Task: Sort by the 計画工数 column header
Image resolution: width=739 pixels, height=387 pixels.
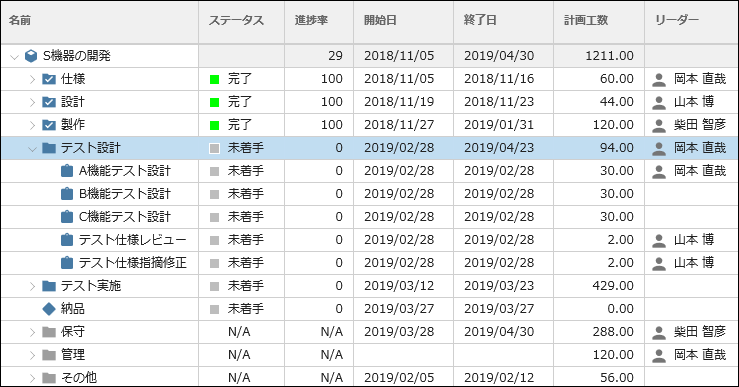Action: (586, 20)
